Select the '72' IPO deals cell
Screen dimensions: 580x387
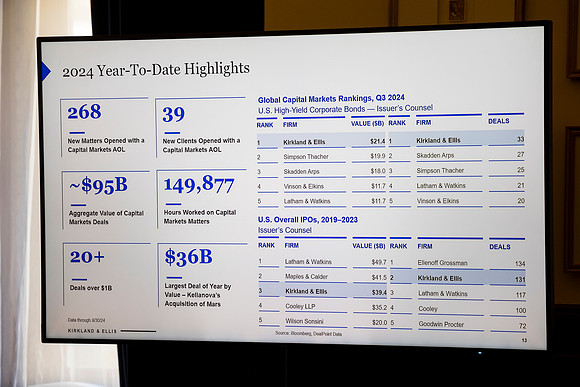tap(522, 326)
